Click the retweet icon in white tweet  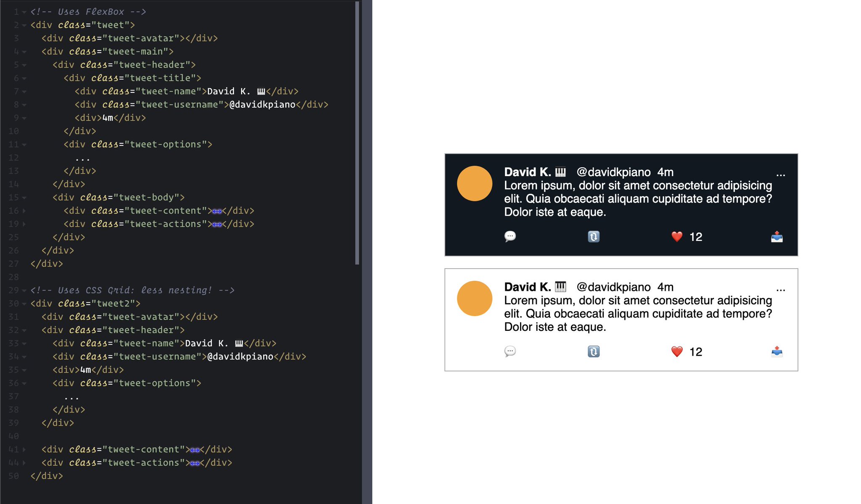[x=593, y=351]
